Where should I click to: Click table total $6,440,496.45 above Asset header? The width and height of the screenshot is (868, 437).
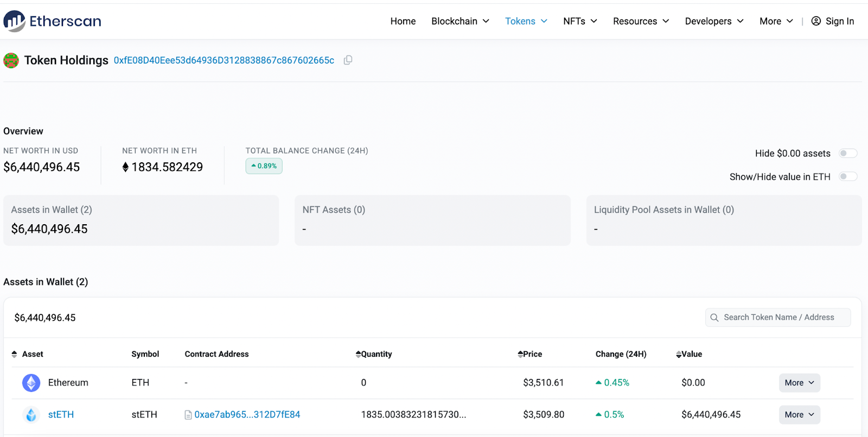click(x=45, y=318)
